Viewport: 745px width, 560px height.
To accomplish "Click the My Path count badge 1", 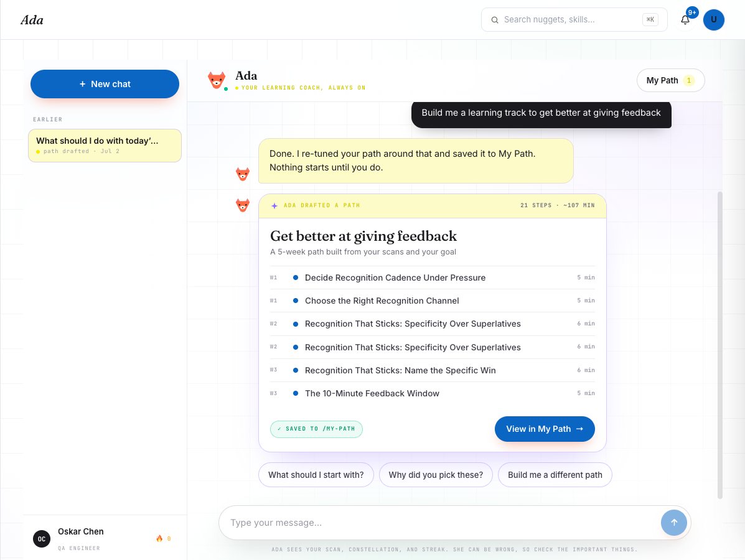I will 688,80.
